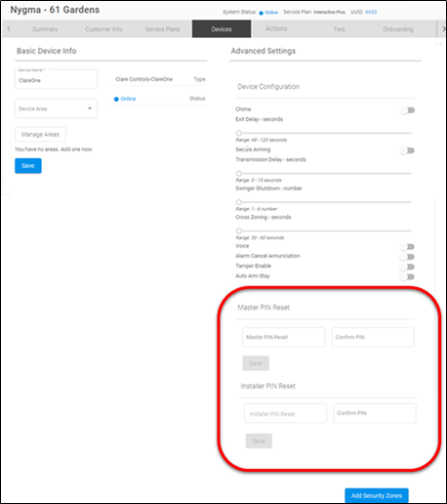
Task: Toggle the Chime switch
Action: click(407, 110)
